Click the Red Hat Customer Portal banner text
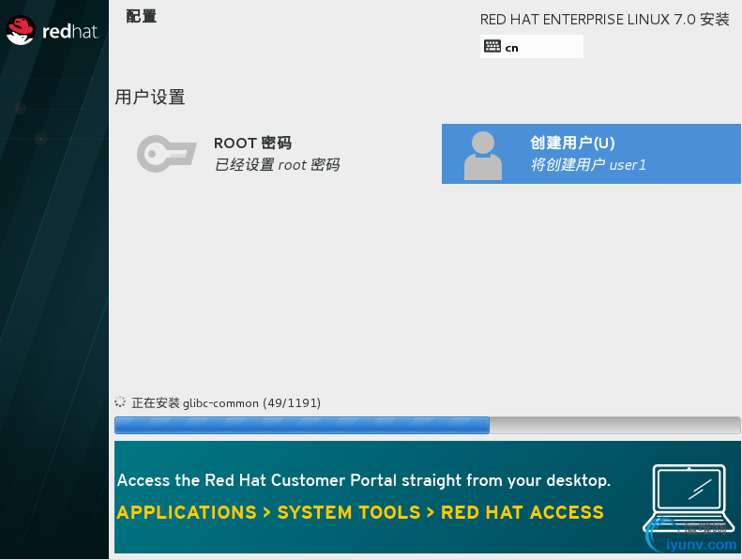The height and width of the screenshot is (560, 742). pyautogui.click(x=364, y=480)
